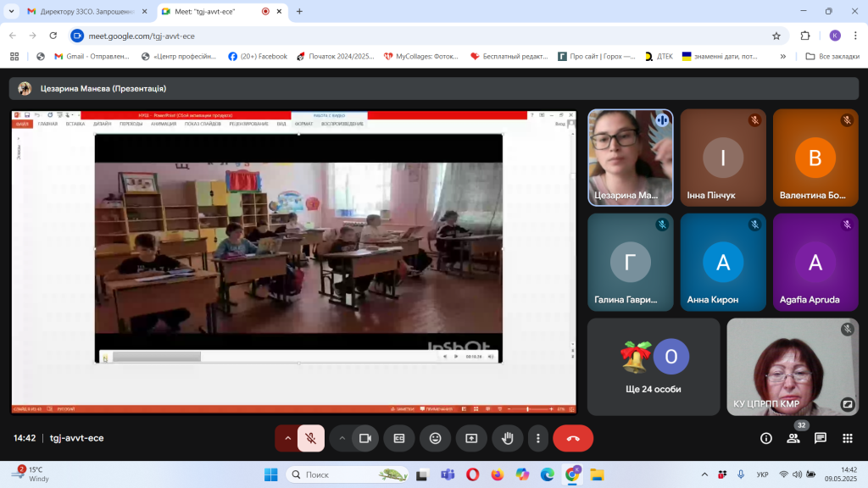The width and height of the screenshot is (868, 488).
Task: Expand the Все закладки folder
Action: click(832, 57)
